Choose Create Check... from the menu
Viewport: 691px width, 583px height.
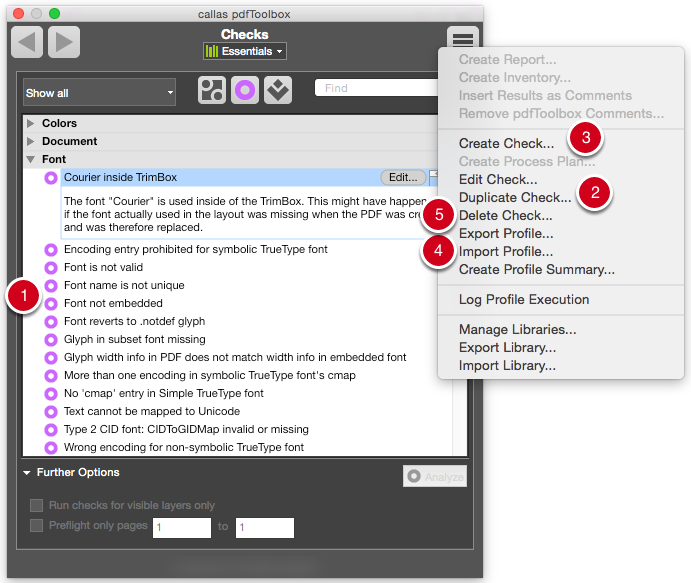pyautogui.click(x=506, y=144)
